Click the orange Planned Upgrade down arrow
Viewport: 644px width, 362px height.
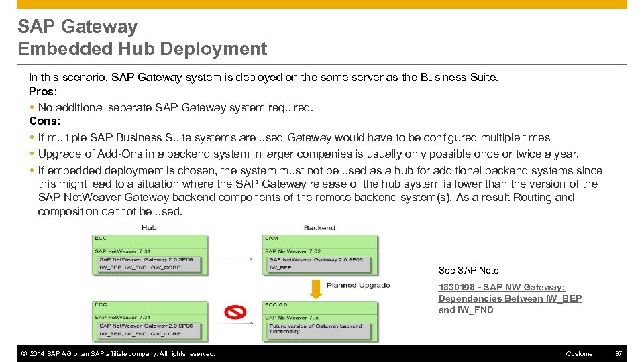[x=316, y=289]
